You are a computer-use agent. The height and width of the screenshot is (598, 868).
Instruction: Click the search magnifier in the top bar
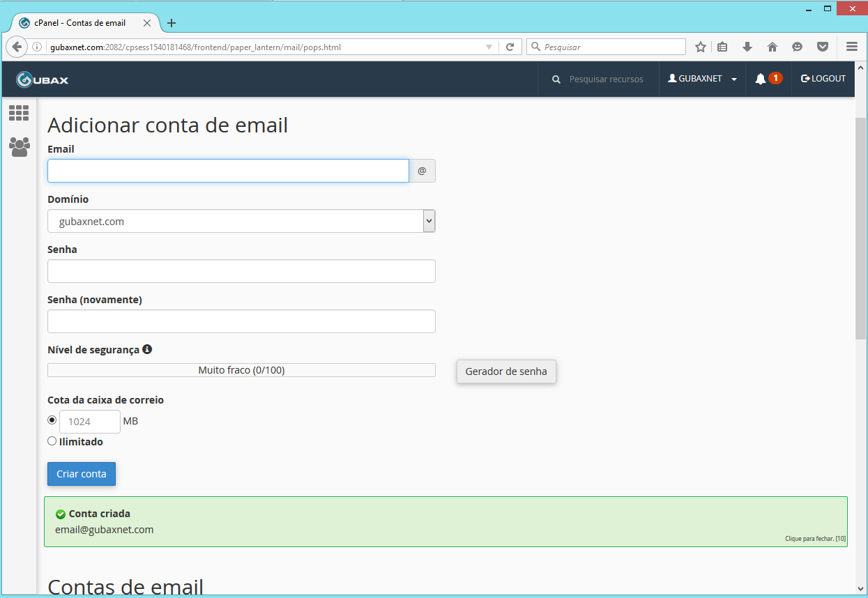tap(556, 79)
